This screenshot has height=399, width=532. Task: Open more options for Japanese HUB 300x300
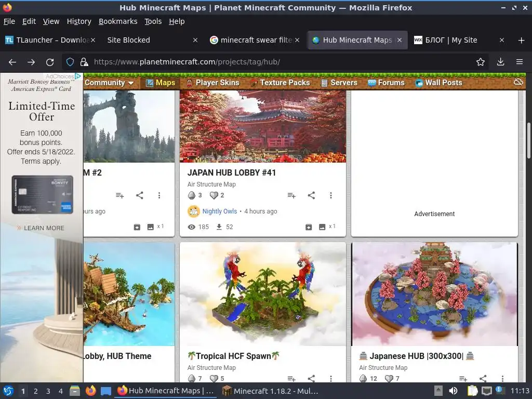click(502, 378)
